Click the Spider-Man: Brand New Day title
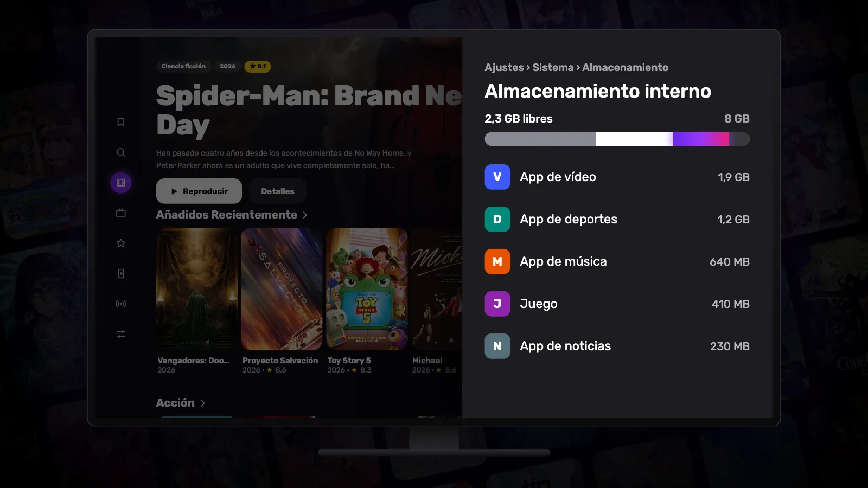Screen dimensions: 868x488 click(x=309, y=110)
